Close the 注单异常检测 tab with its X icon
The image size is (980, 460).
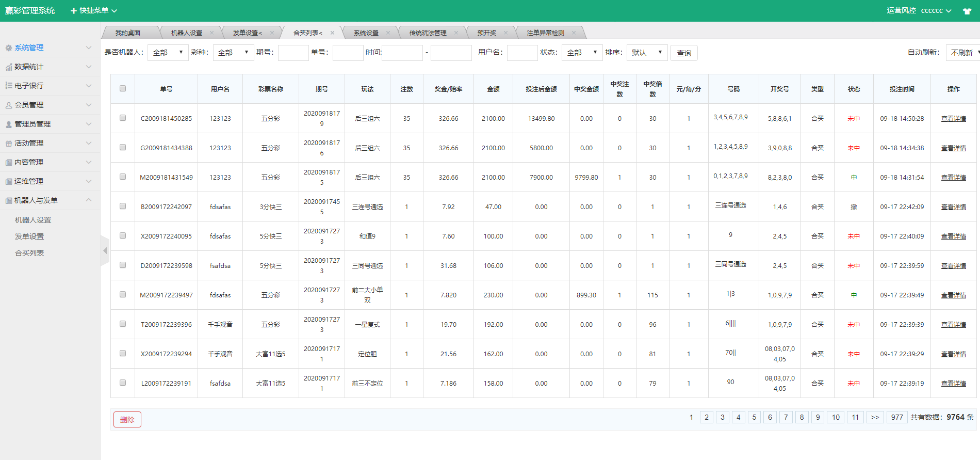click(x=574, y=33)
